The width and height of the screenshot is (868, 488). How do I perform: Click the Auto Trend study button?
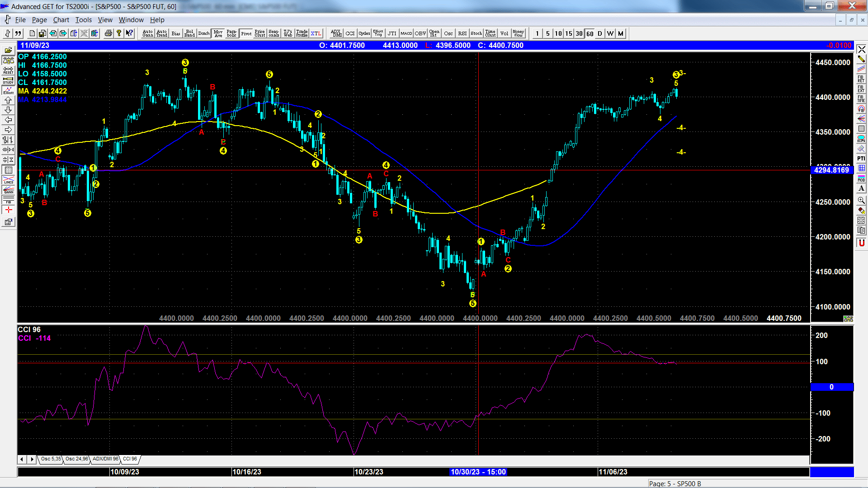162,33
